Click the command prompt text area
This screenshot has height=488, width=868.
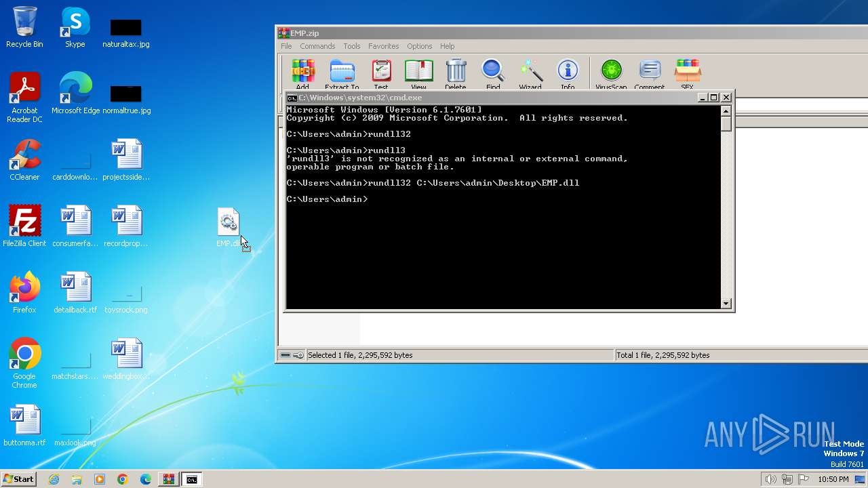coord(502,207)
